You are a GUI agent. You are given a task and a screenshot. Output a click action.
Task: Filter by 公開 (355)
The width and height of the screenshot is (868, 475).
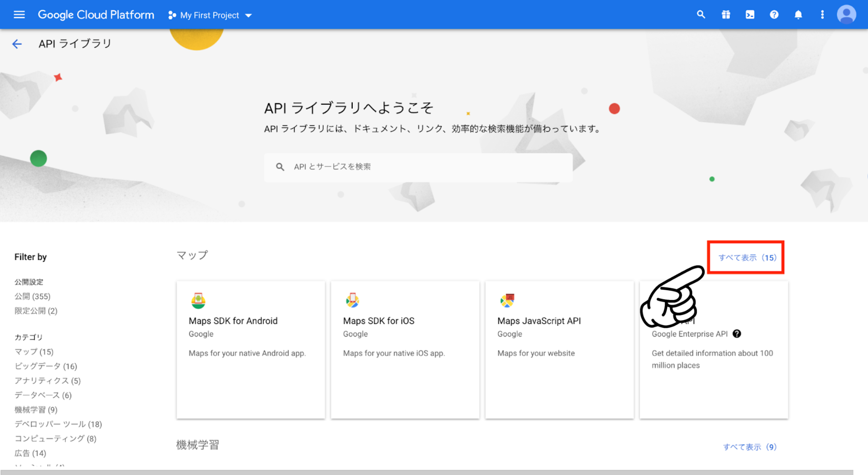(x=32, y=296)
